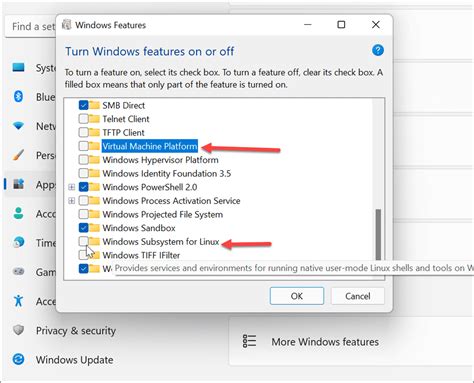Check the Windows Subsystem for Linux checkbox
This screenshot has height=383, width=474.
83,241
